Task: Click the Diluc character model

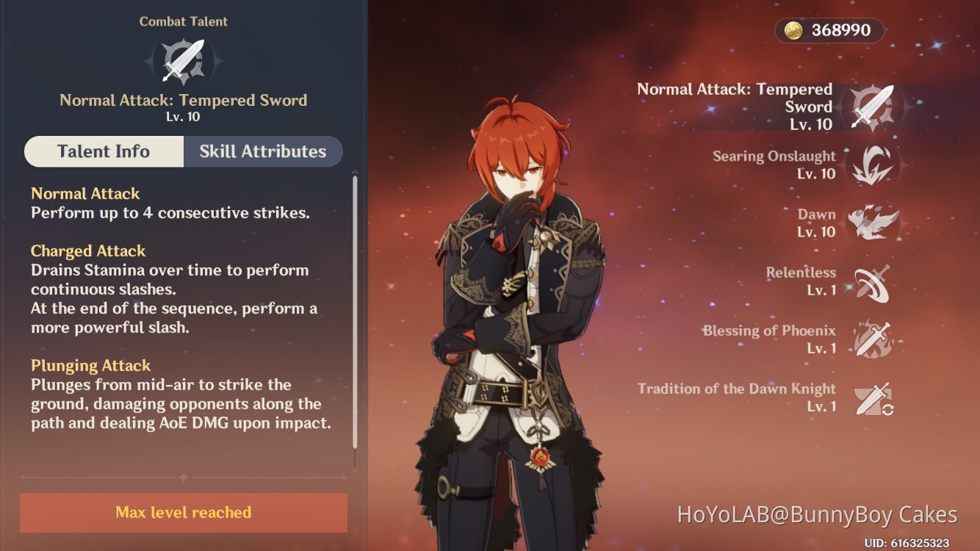Action: 514,323
